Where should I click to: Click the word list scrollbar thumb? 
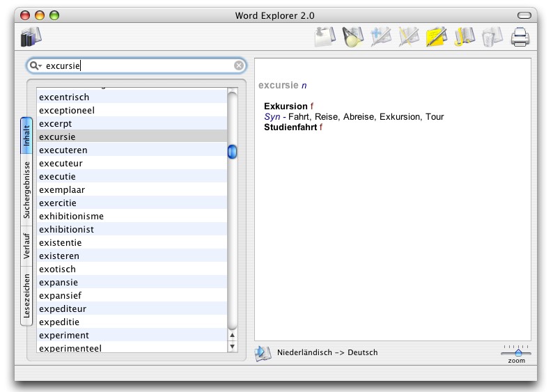click(x=232, y=152)
